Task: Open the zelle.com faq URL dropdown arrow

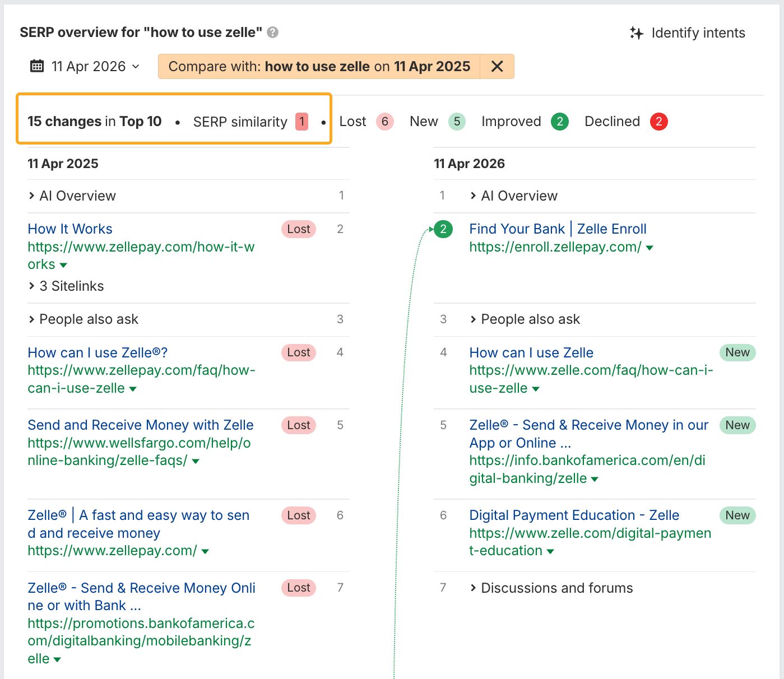Action: (x=536, y=389)
